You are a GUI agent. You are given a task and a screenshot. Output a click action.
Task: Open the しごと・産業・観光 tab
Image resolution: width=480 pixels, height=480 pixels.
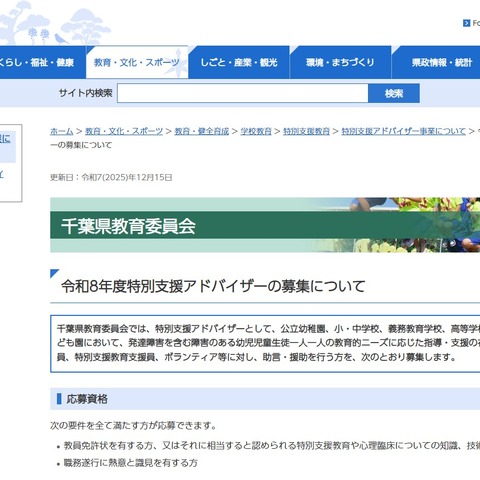(x=239, y=62)
